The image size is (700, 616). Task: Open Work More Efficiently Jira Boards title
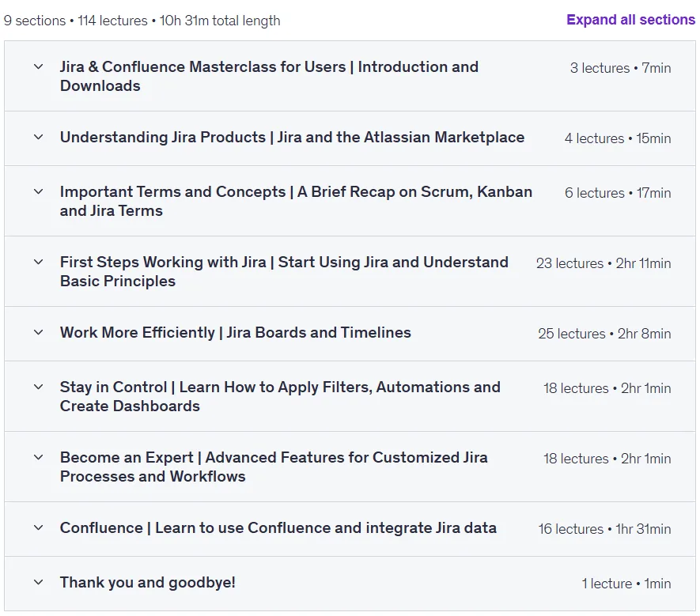(235, 333)
